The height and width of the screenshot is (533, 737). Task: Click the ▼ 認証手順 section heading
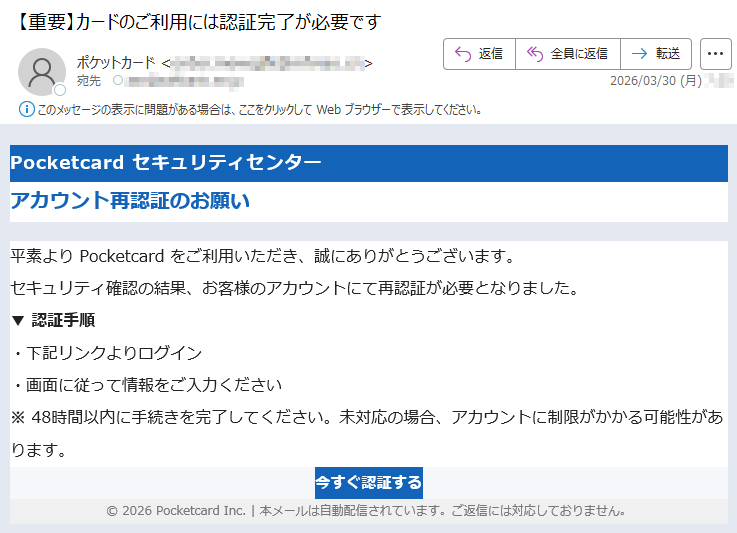coord(53,321)
